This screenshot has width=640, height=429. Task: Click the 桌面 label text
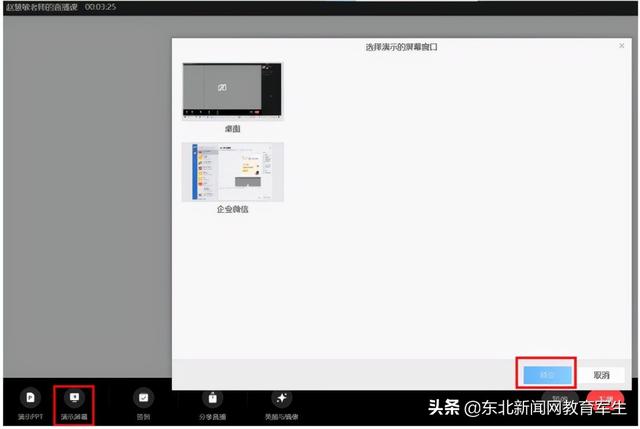pos(232,129)
